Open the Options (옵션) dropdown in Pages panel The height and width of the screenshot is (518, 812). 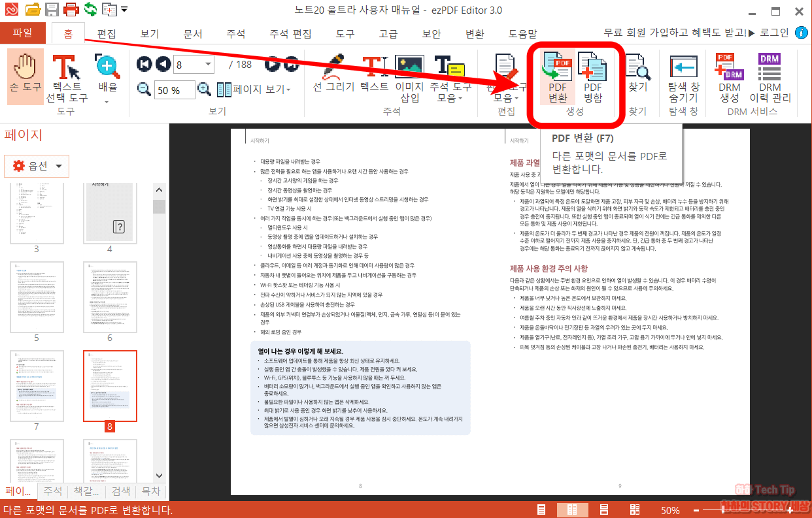[37, 166]
